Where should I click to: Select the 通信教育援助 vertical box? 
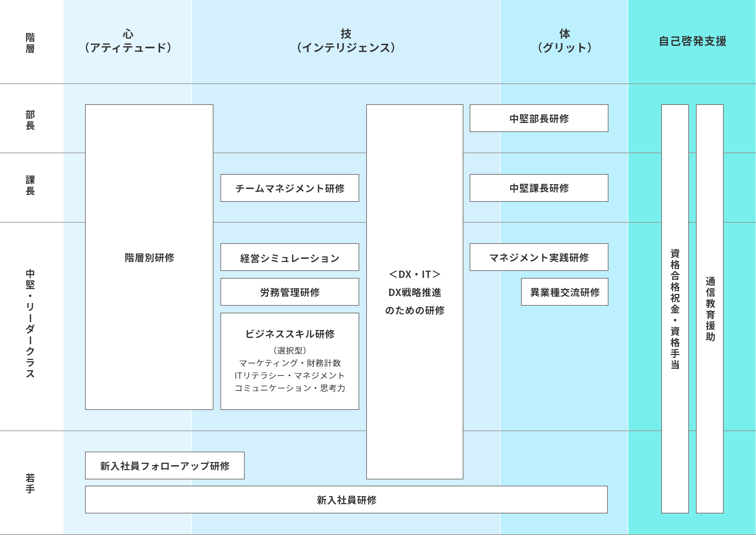[x=710, y=308]
